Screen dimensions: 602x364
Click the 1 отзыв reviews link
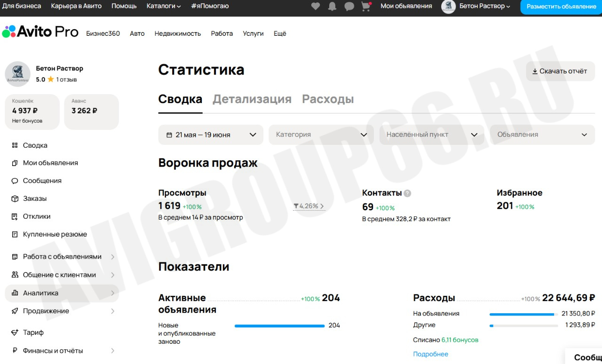click(x=67, y=79)
